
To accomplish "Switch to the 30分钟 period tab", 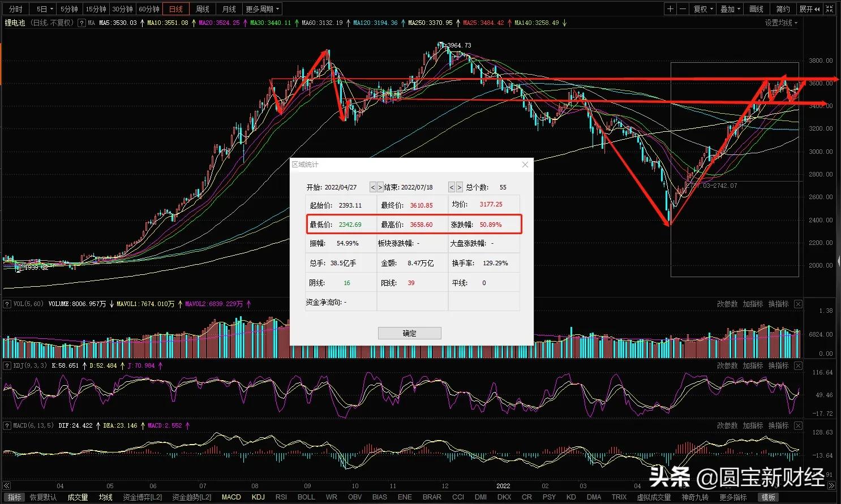I will click(x=123, y=9).
